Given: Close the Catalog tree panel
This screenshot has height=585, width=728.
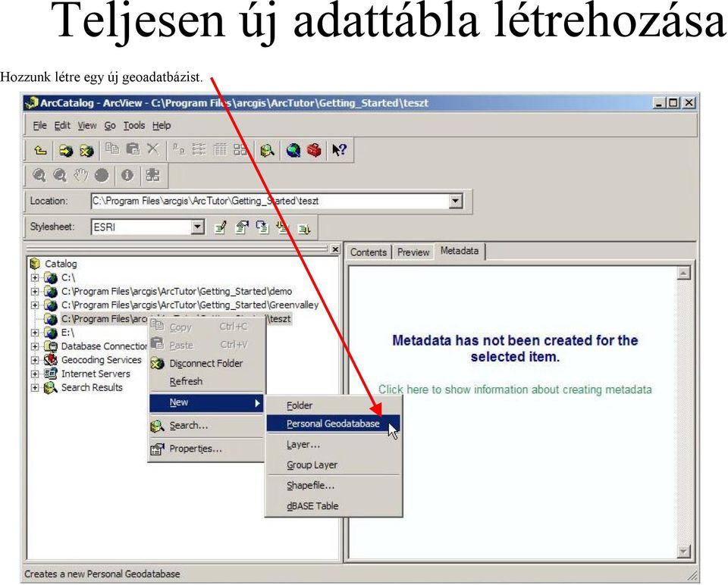Looking at the screenshot, I should click(x=335, y=249).
